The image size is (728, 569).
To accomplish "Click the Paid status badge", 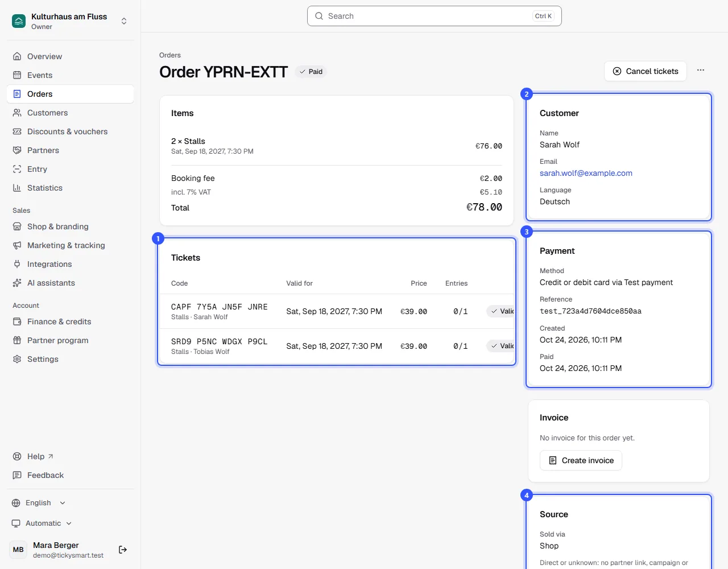I will pyautogui.click(x=311, y=72).
